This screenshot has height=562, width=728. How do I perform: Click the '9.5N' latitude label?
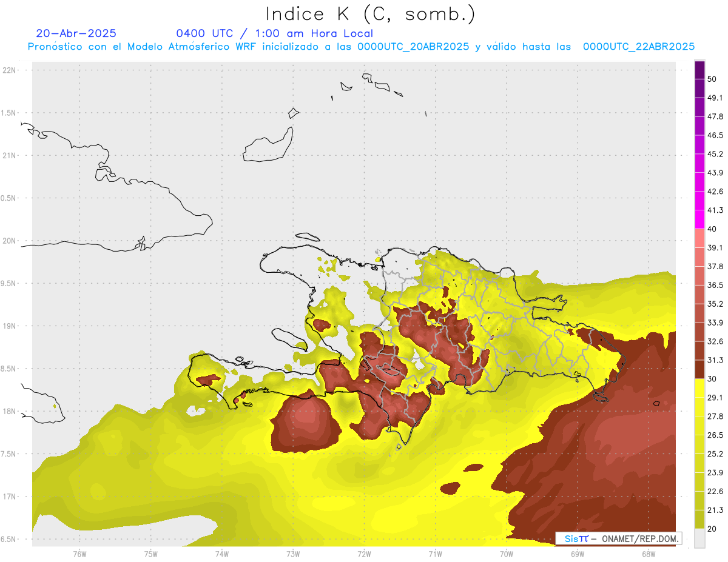pyautogui.click(x=9, y=283)
